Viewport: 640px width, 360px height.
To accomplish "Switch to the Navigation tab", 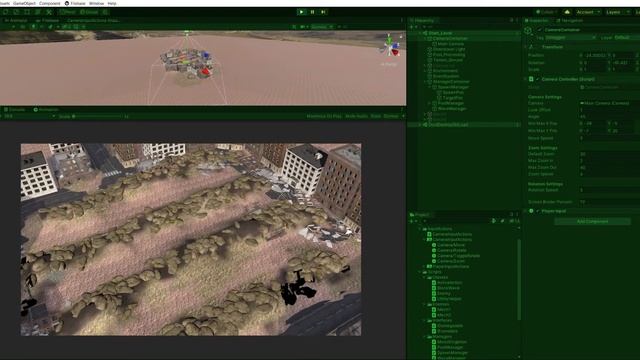I will 570,20.
